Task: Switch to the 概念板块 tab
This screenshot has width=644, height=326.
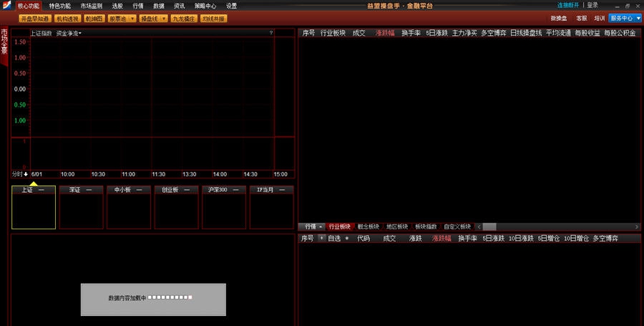Action: click(369, 227)
